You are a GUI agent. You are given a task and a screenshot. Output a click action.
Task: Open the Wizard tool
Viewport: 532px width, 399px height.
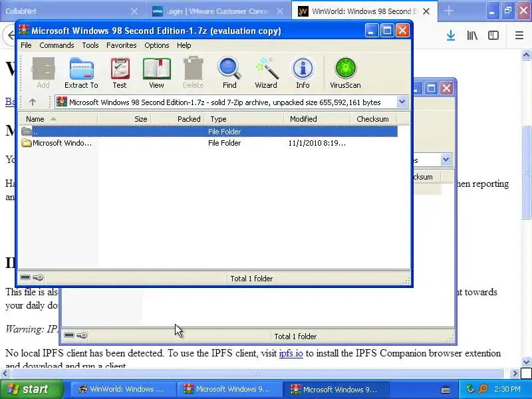coord(266,72)
